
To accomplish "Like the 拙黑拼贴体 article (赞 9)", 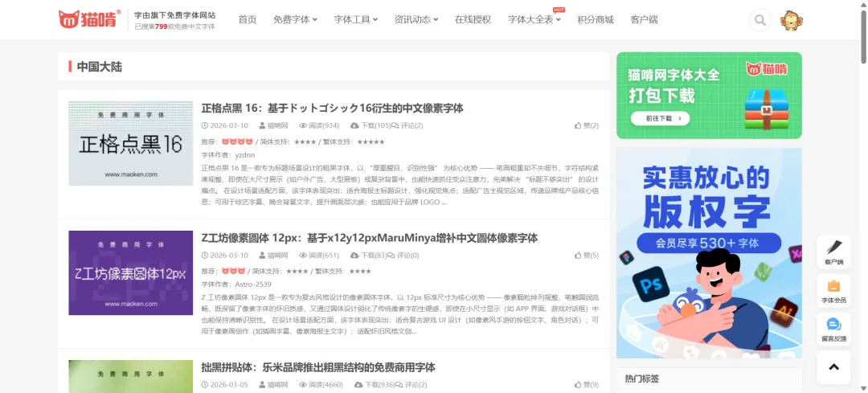I will click(x=586, y=385).
